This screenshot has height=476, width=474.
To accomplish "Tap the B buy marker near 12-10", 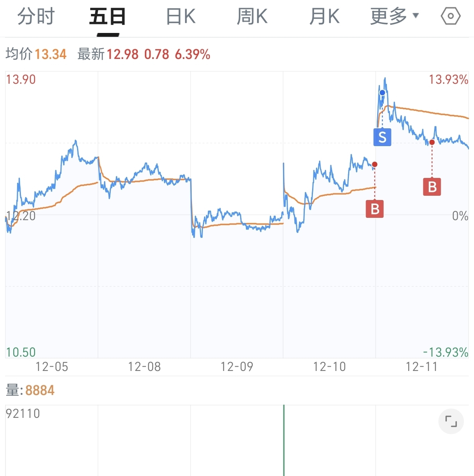I will (375, 209).
